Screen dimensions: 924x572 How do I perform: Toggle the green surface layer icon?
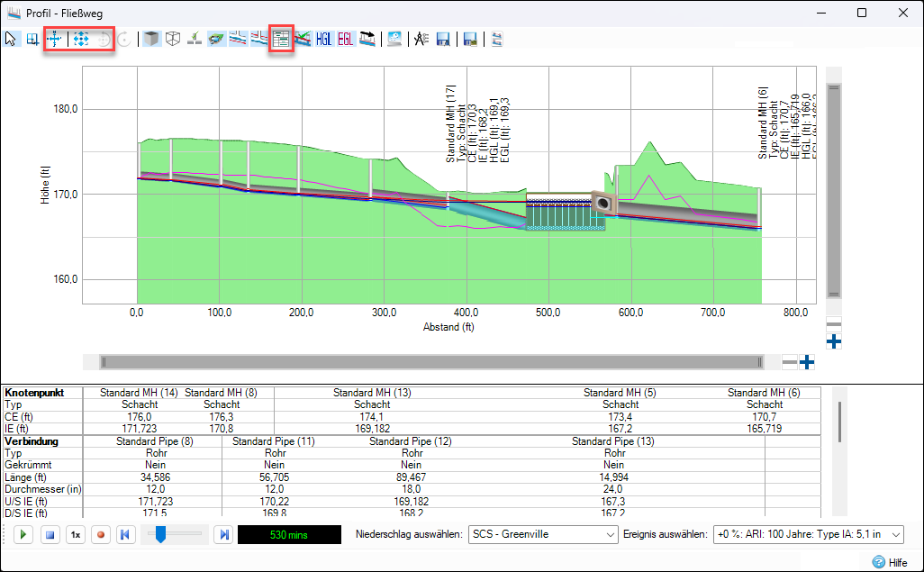[216, 40]
